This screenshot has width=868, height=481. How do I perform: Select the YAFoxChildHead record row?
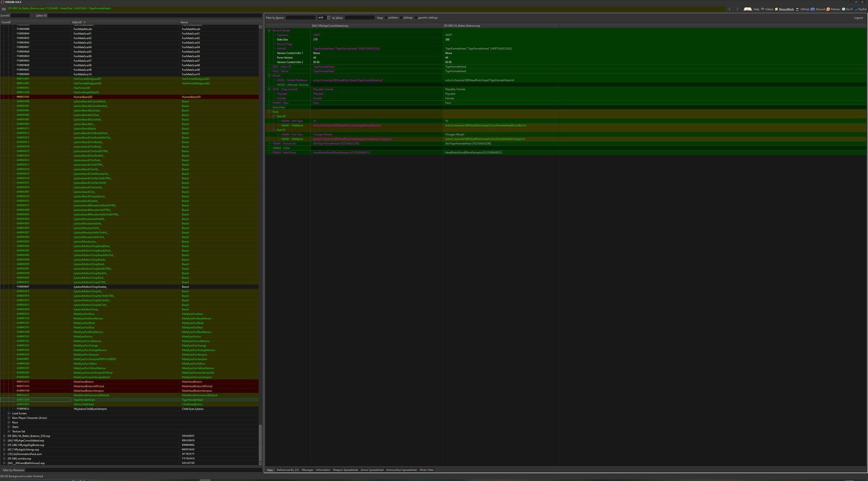pyautogui.click(x=129, y=404)
